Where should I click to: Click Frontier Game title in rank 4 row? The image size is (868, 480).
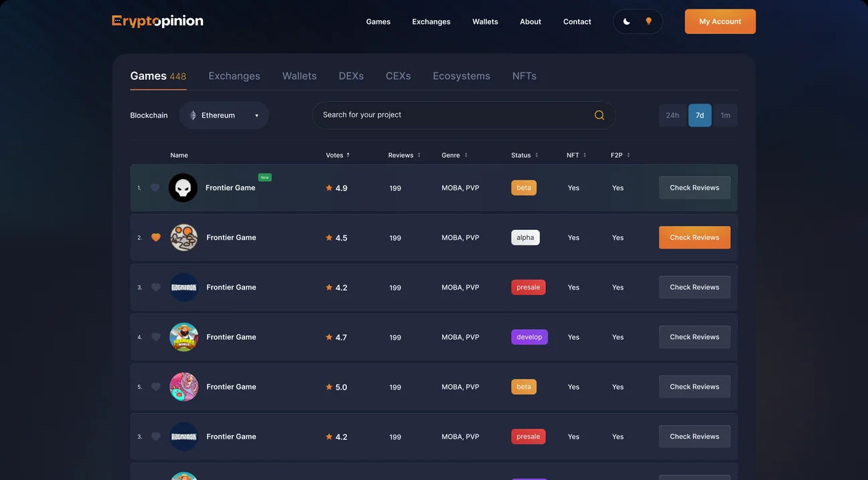[231, 337]
